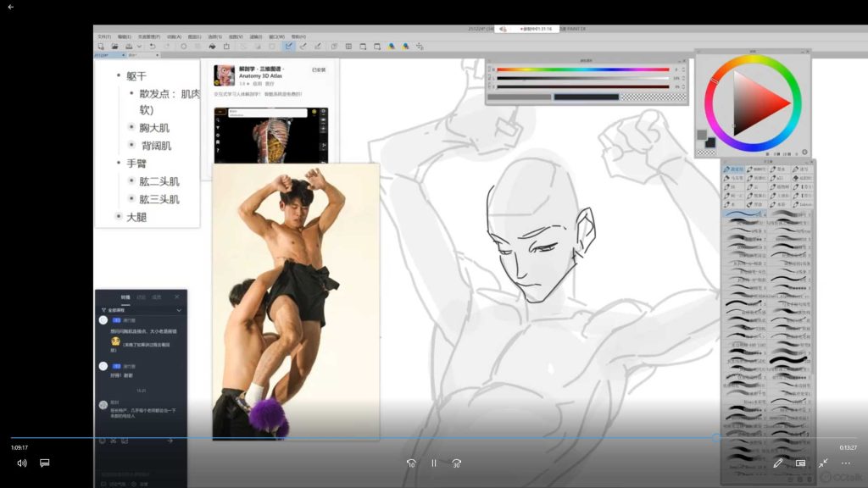Open the more options ellipsis menu
The height and width of the screenshot is (488, 868).
pos(846,463)
